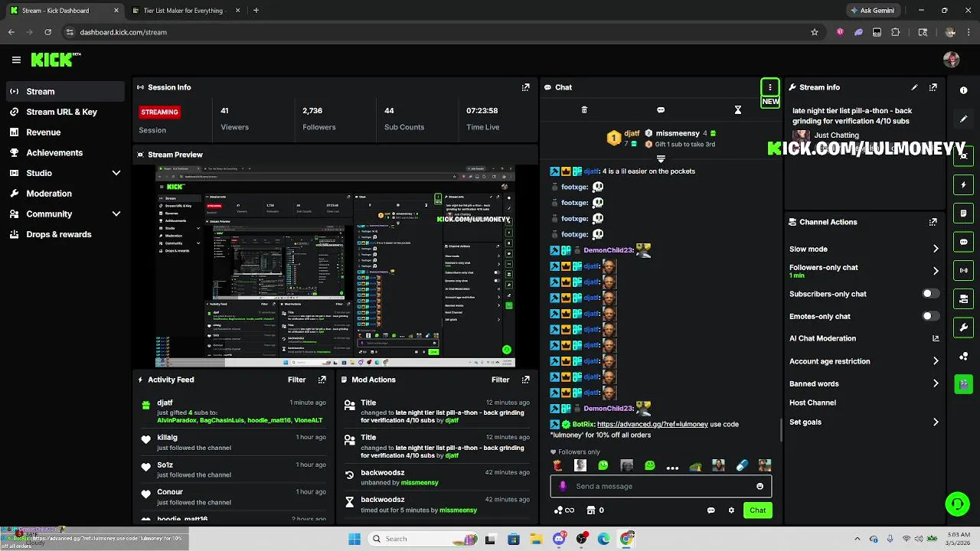Open the emoji picker in message box
Viewport: 980px width, 551px height.
(x=759, y=486)
